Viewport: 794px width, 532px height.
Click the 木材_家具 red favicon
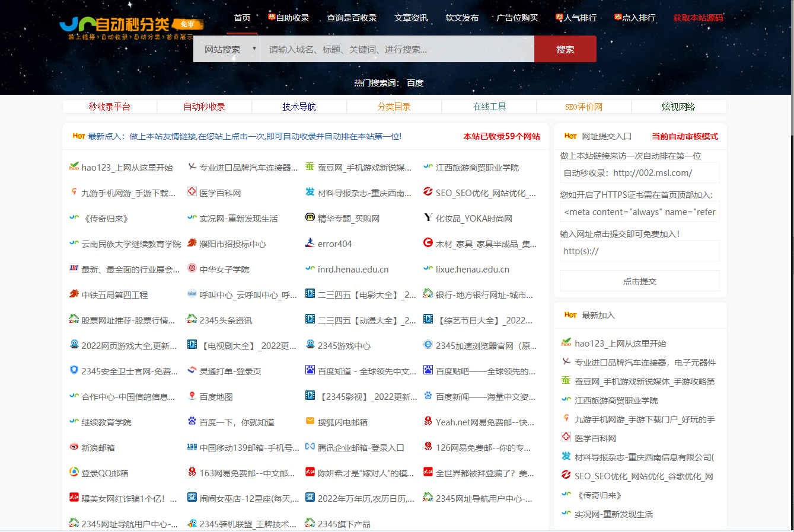[428, 243]
